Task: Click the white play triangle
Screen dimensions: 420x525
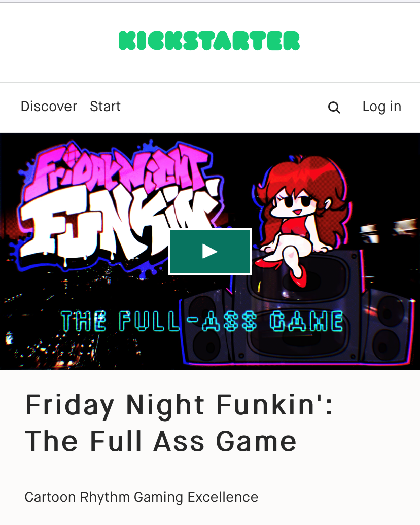Action: click(x=210, y=252)
